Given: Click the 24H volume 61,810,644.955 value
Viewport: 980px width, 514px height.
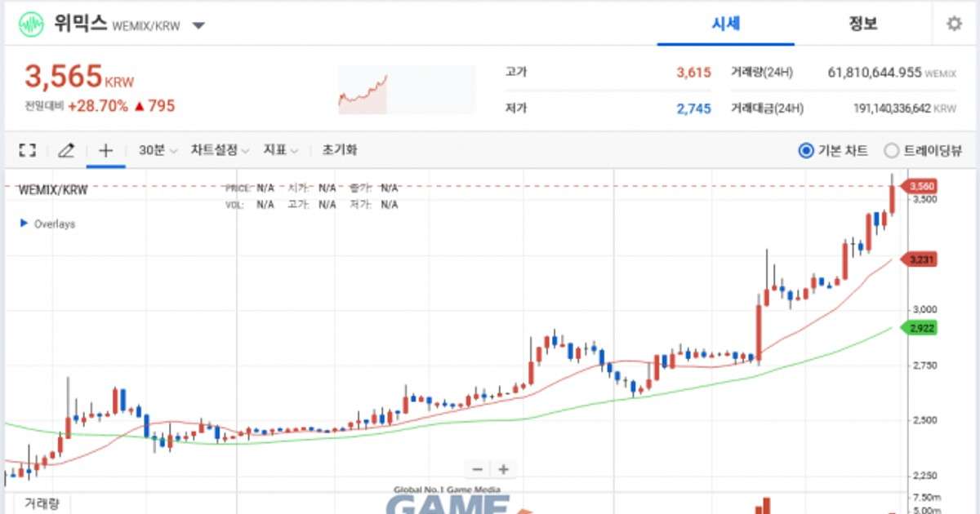Looking at the screenshot, I should 875,73.
